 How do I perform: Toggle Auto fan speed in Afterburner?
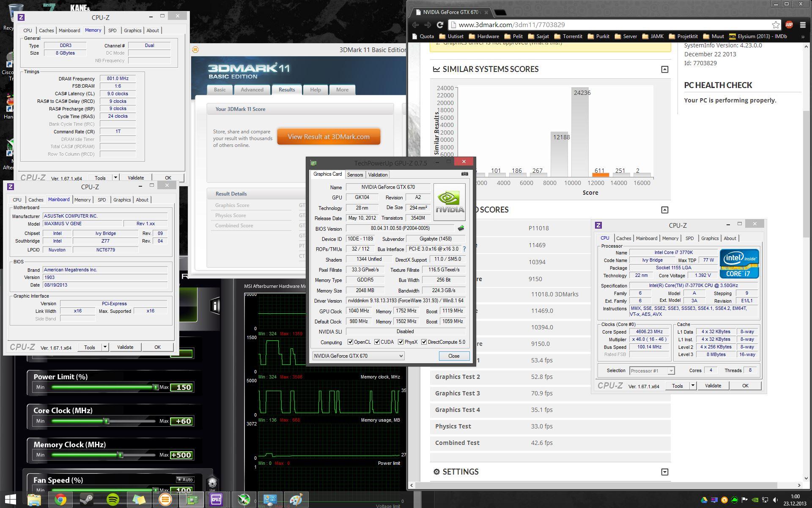pyautogui.click(x=185, y=480)
